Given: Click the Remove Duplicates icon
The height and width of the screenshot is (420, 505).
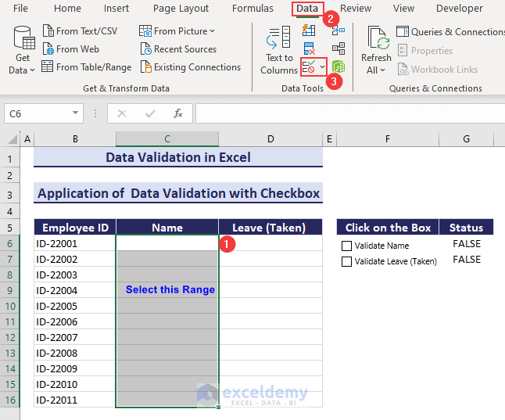Looking at the screenshot, I should pos(309,48).
